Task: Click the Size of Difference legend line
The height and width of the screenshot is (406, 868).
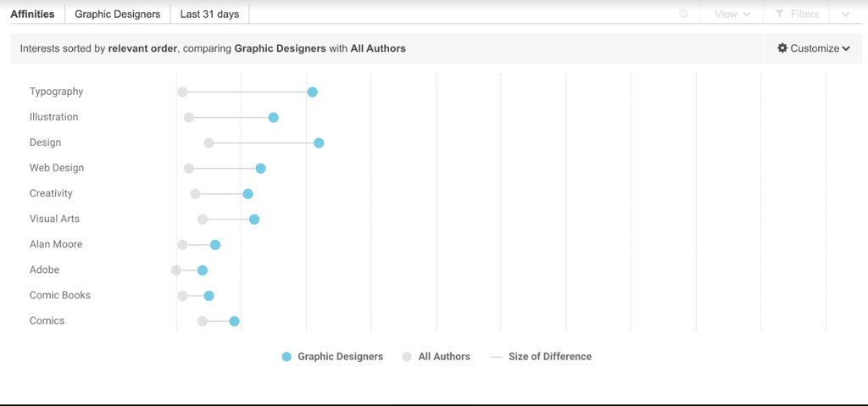Action: [496, 357]
